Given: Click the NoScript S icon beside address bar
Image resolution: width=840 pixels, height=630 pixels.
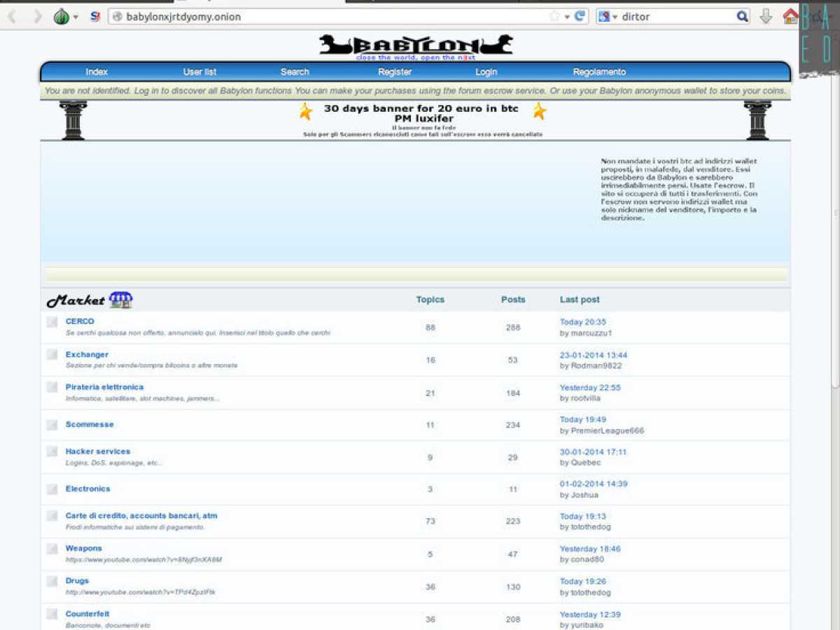Looking at the screenshot, I should [95, 16].
